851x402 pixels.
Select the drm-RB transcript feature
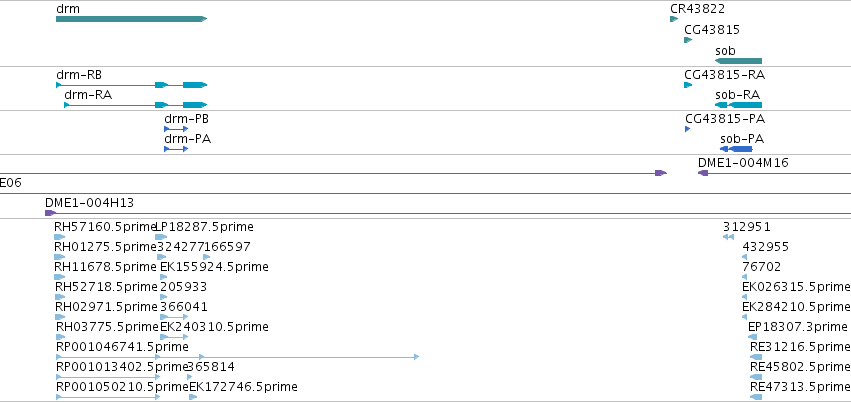(x=131, y=85)
